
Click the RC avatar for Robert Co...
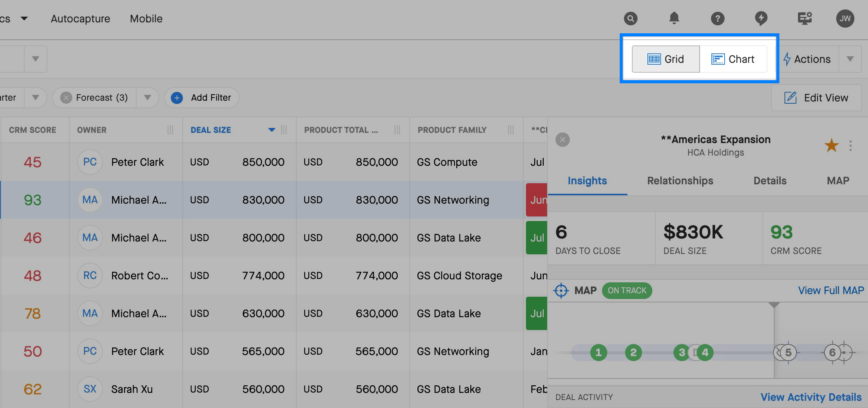coord(90,276)
